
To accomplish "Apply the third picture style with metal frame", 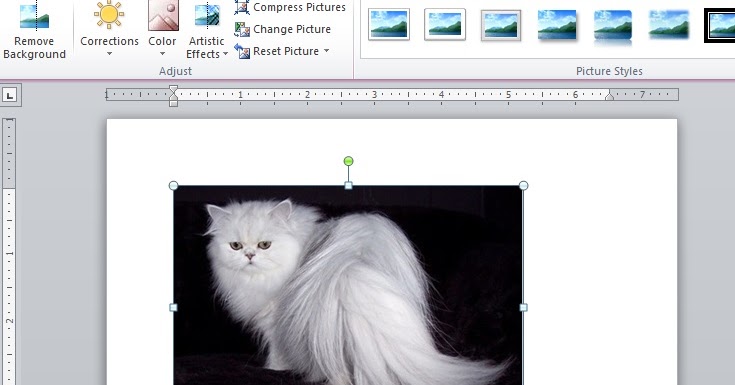I will (x=501, y=25).
